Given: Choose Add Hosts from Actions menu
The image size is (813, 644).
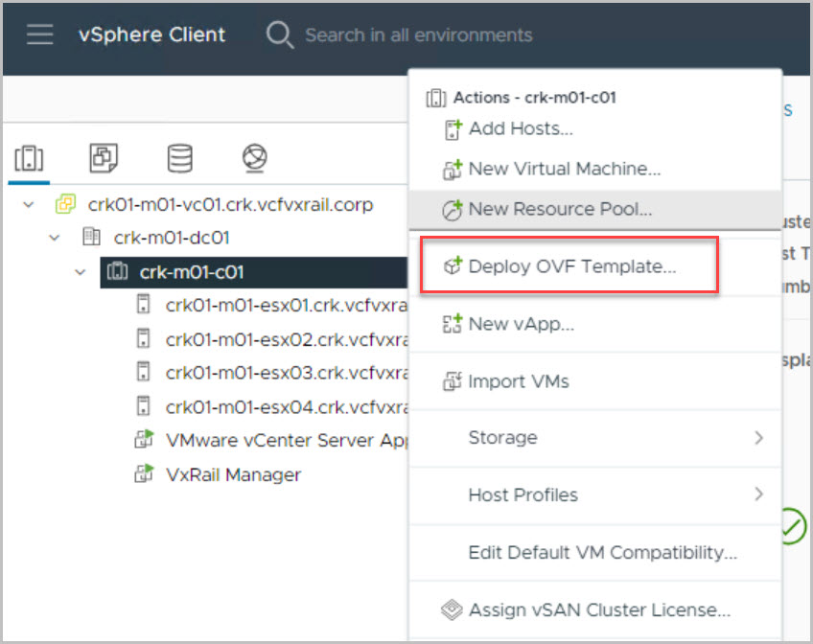Looking at the screenshot, I should tap(520, 128).
